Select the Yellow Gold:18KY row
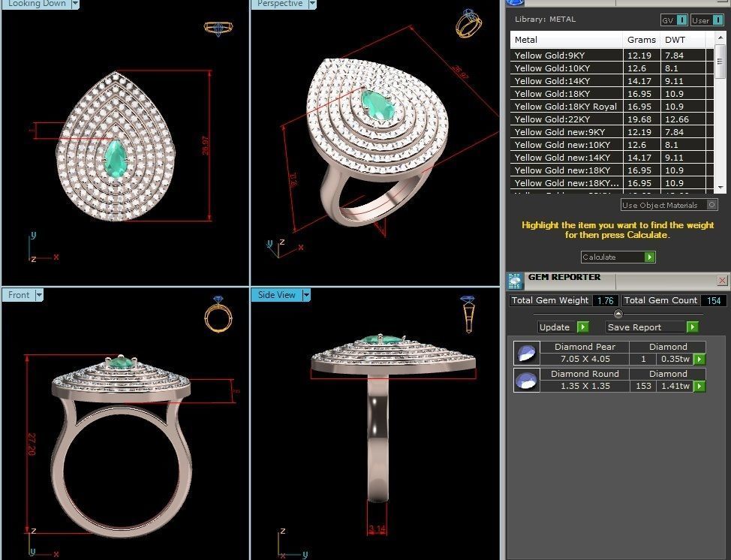Screen dimensions: 731x560 click(x=612, y=94)
